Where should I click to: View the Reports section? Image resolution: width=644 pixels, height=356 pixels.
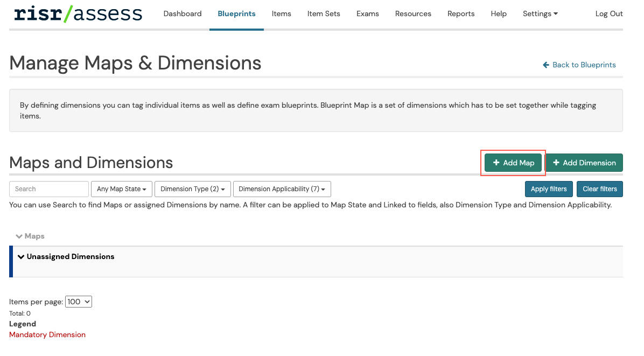pyautogui.click(x=461, y=14)
